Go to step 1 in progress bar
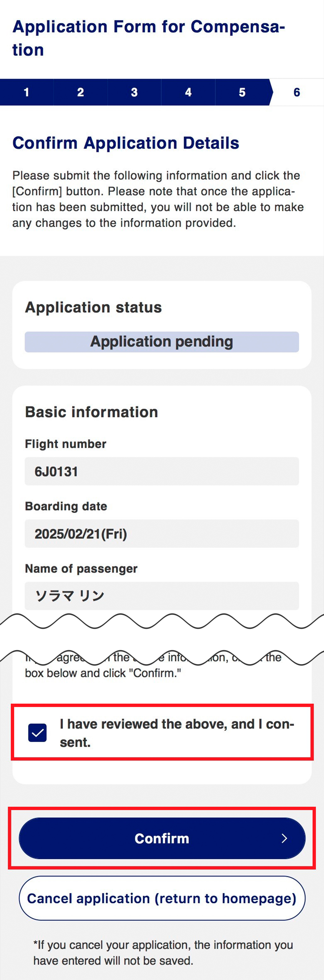 coord(26,92)
